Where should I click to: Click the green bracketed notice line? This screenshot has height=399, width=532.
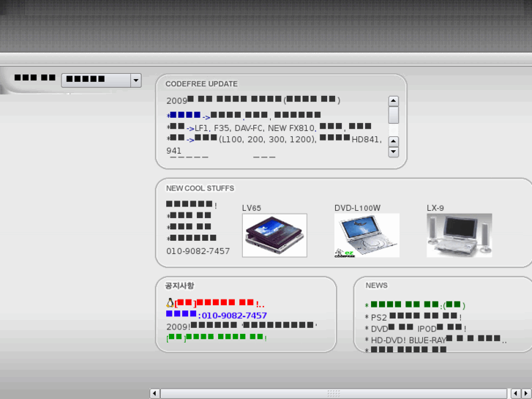pos(217,338)
